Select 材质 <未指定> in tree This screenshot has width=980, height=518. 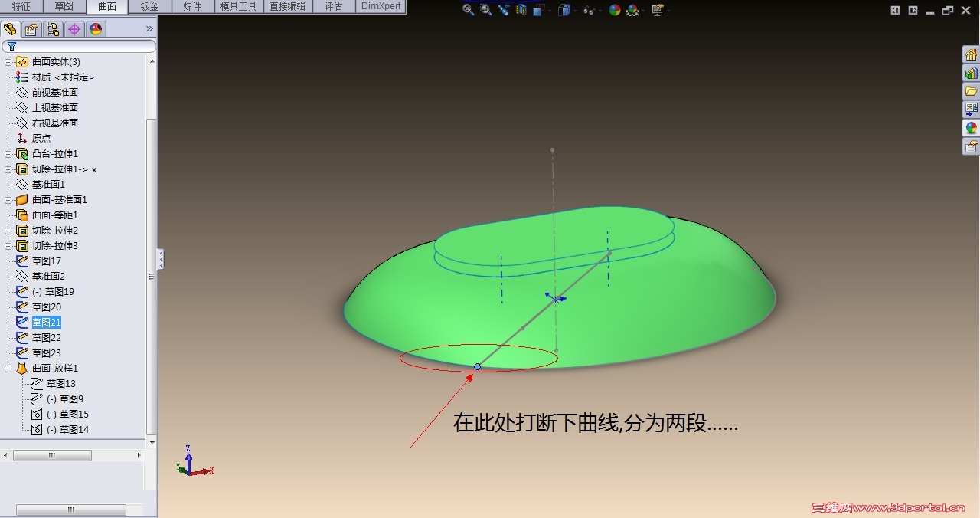coord(64,77)
